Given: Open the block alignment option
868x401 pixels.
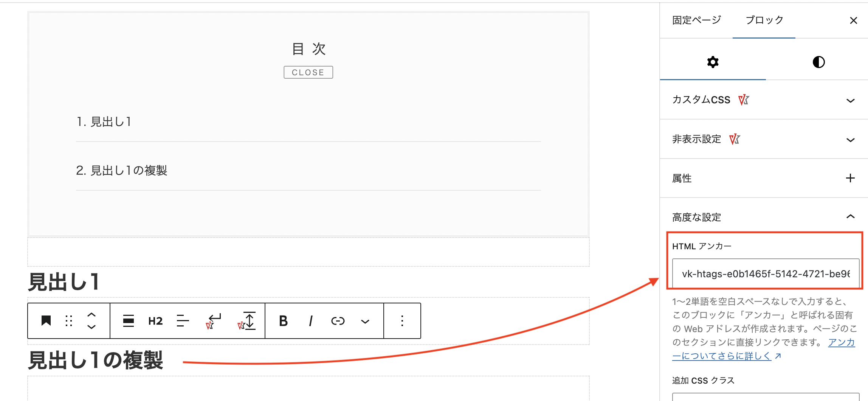Looking at the screenshot, I should pos(129,321).
